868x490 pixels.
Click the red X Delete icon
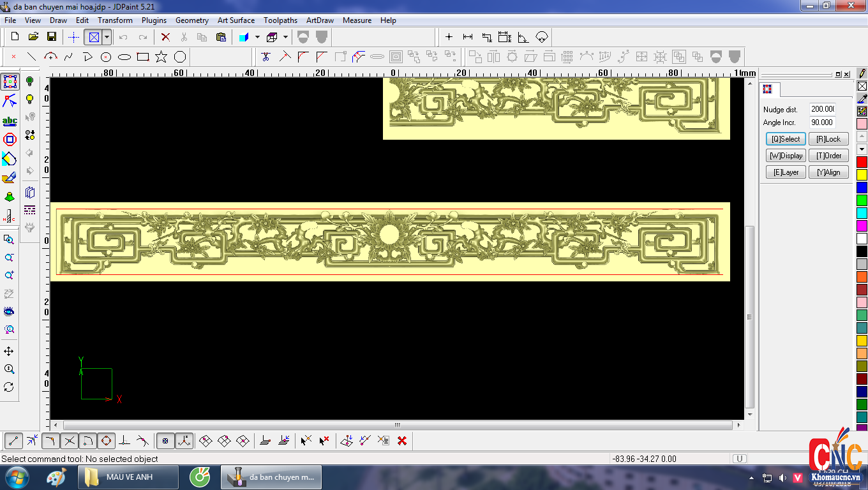[165, 37]
